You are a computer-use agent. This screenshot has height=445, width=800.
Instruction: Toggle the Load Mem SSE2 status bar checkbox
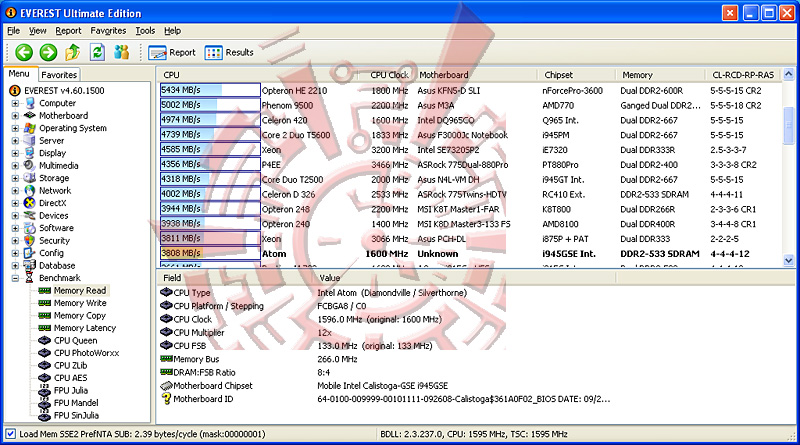pyautogui.click(x=10, y=434)
